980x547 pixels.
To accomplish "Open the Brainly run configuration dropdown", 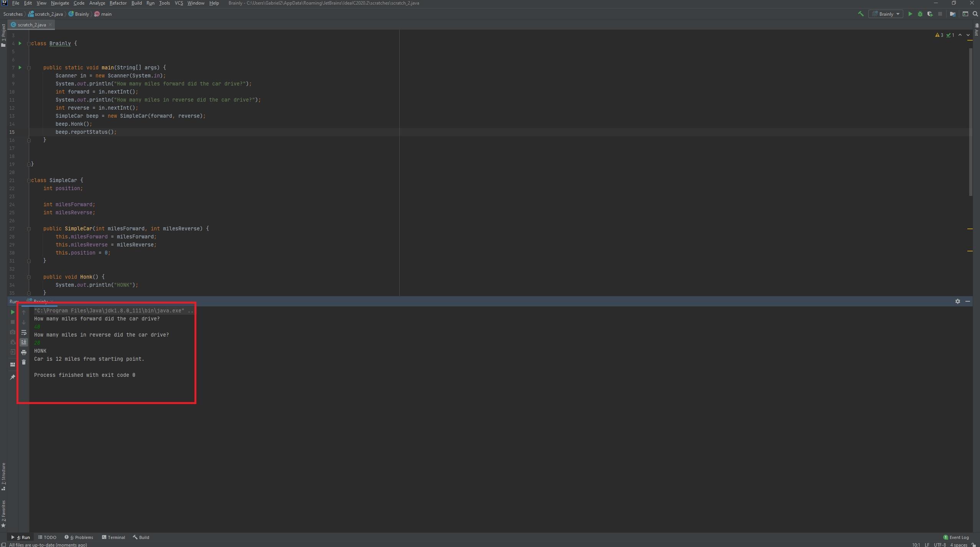I will tap(886, 14).
